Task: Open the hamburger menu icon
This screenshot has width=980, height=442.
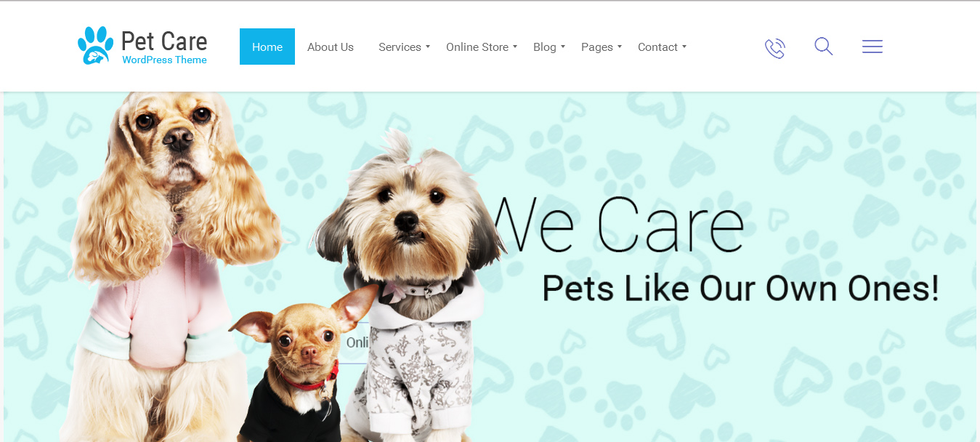Action: pos(872,47)
